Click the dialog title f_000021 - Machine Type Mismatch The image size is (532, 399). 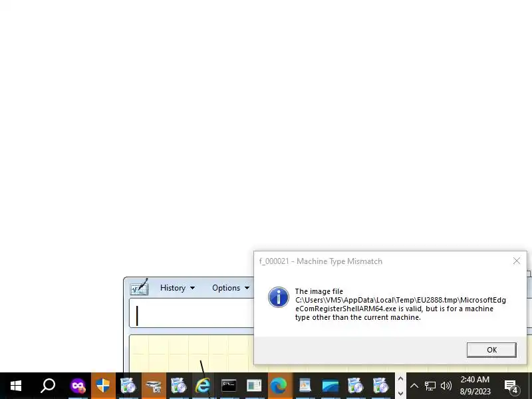(321, 261)
